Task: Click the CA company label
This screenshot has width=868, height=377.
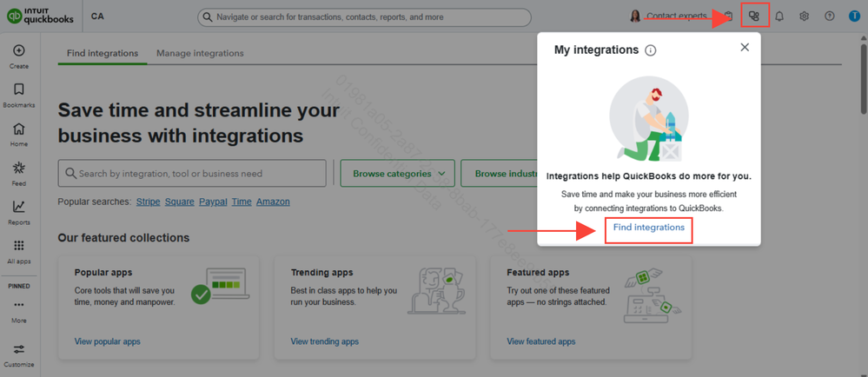Action: (97, 16)
